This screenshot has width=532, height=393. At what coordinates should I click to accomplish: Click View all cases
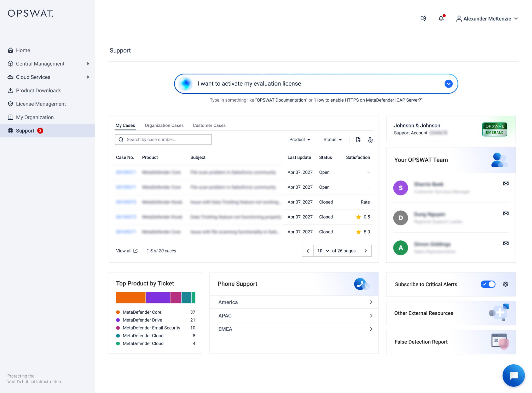pyautogui.click(x=127, y=251)
